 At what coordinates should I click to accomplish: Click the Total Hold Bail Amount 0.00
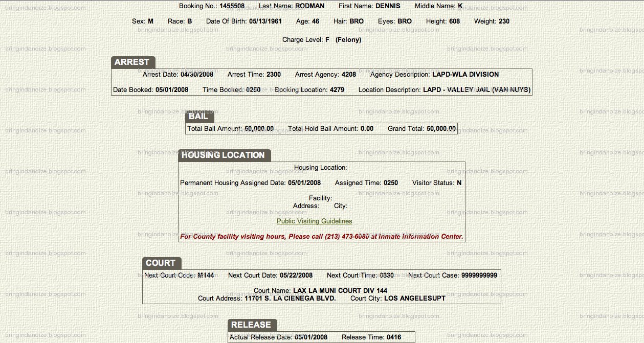pyautogui.click(x=367, y=129)
